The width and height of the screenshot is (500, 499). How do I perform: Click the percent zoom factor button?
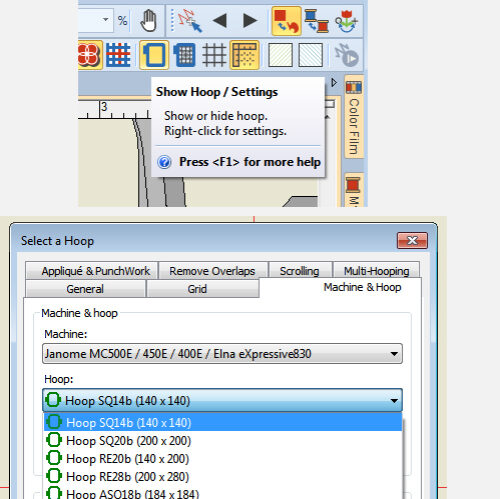coord(122,21)
